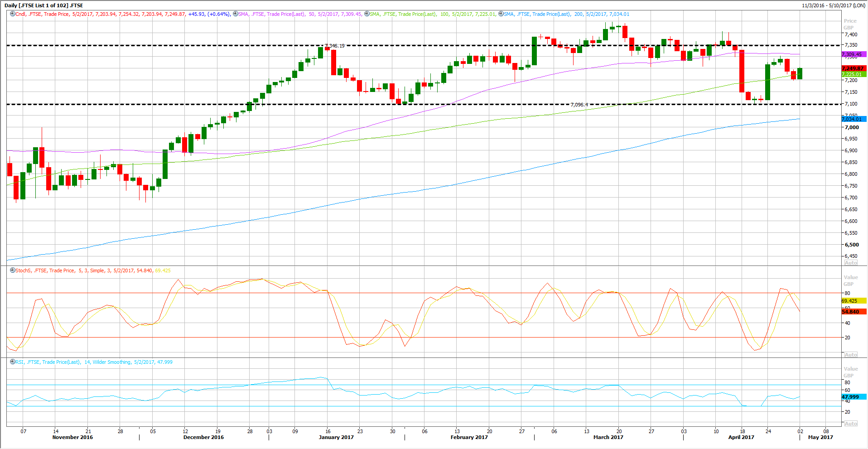Click the 7,096.4 support line label

coord(579,105)
